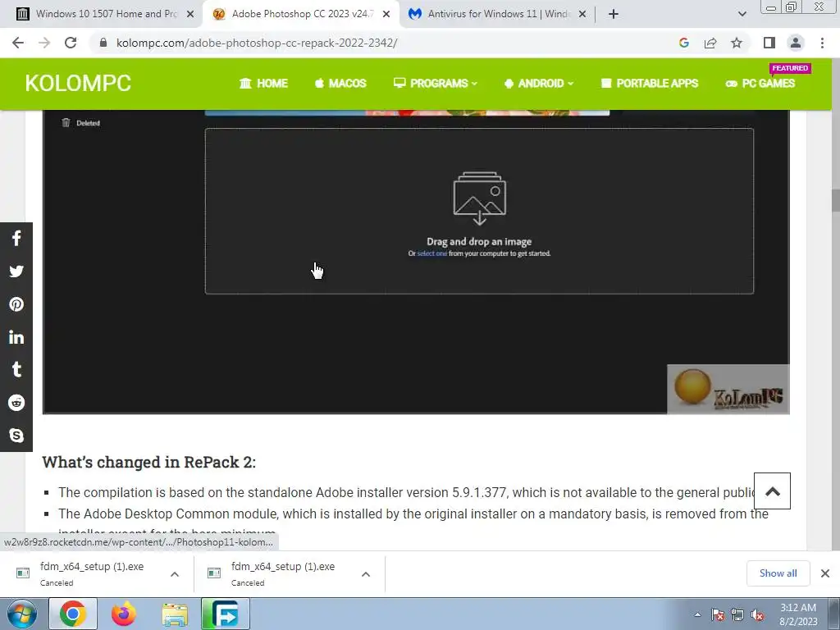Open MACOS navigation item
This screenshot has width=840, height=630.
coord(340,84)
